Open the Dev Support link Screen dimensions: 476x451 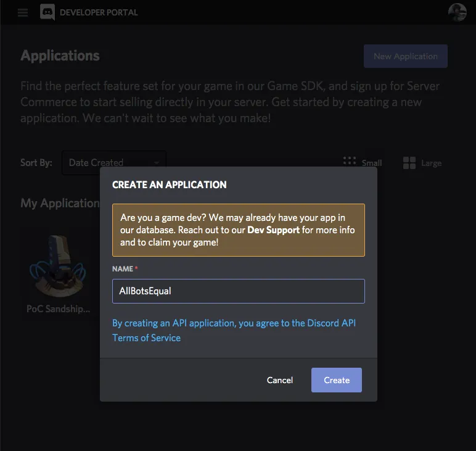[x=274, y=230]
